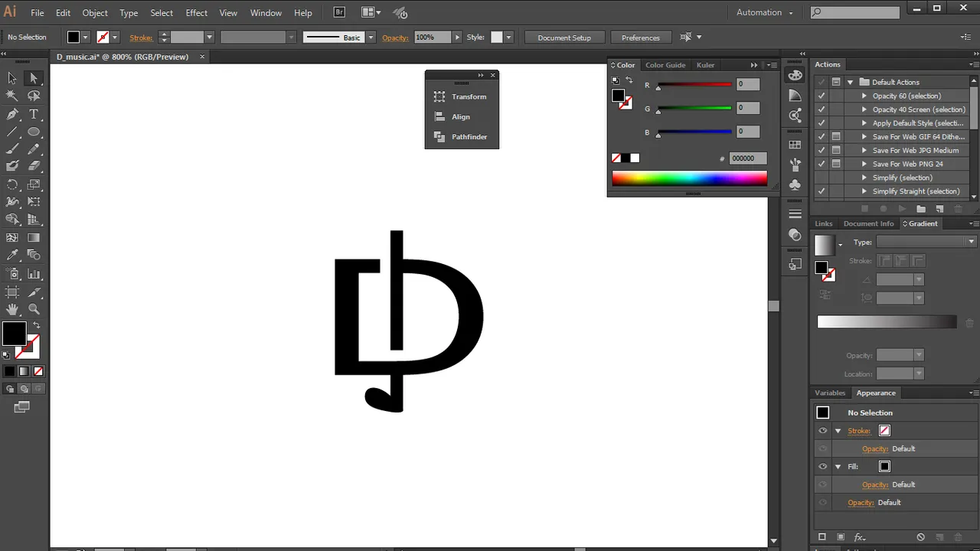Open the gradient Type dropdown
This screenshot has height=551, width=980.
[x=926, y=242]
